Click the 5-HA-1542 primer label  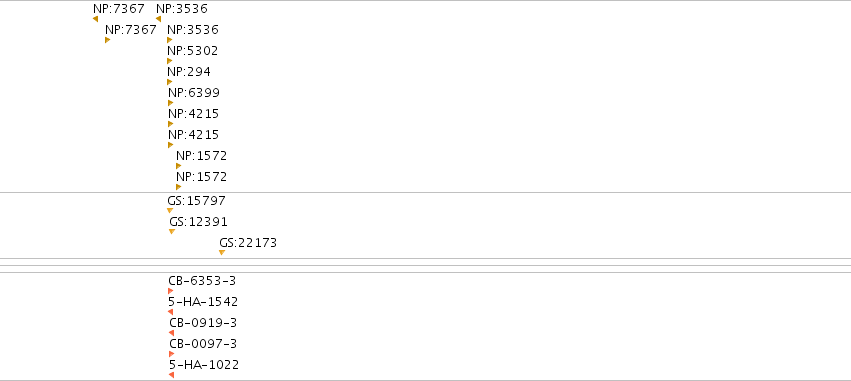click(203, 302)
